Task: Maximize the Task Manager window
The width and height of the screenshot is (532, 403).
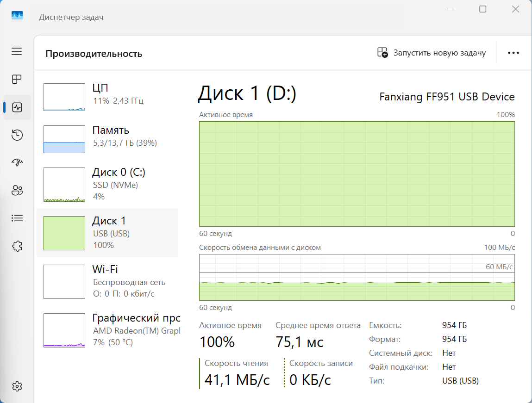Action: [482, 9]
